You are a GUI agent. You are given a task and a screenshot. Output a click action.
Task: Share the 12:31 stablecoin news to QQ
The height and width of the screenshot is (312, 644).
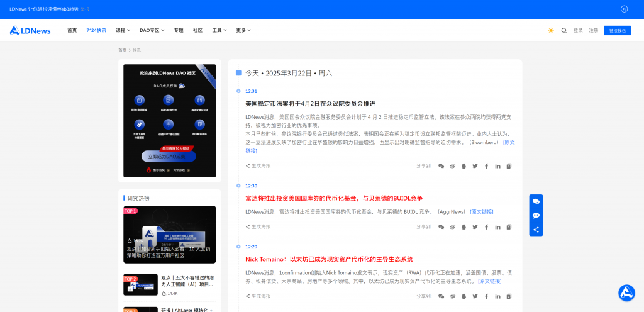tap(464, 166)
